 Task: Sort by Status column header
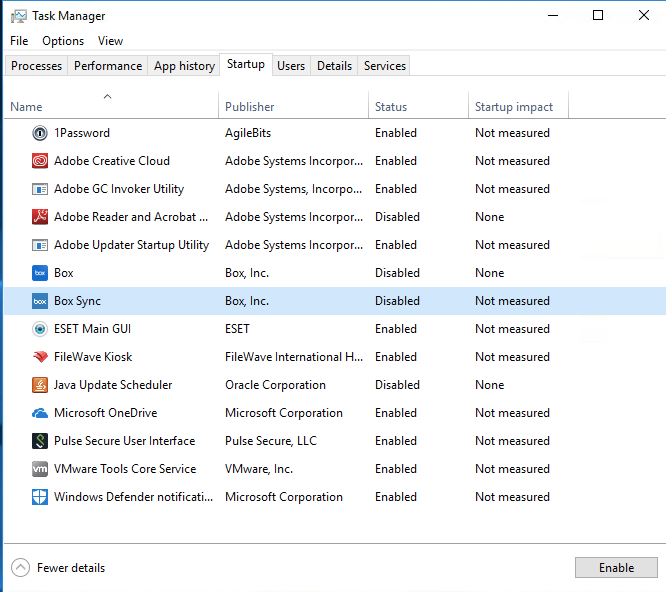click(x=391, y=107)
